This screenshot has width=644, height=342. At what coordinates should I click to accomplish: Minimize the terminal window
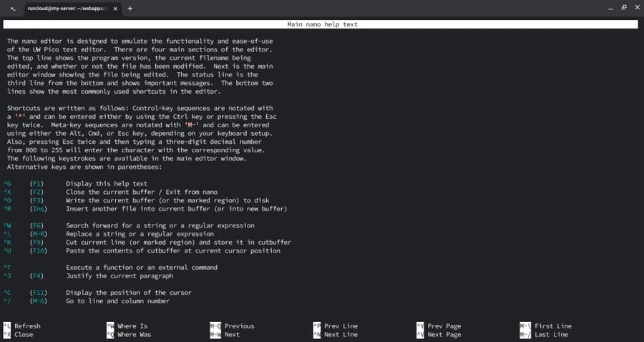point(590,8)
